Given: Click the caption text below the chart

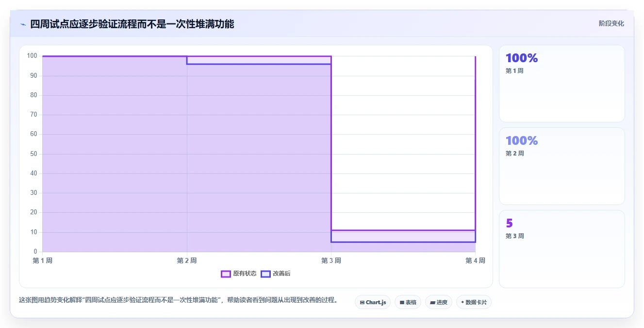Looking at the screenshot, I should [x=178, y=300].
